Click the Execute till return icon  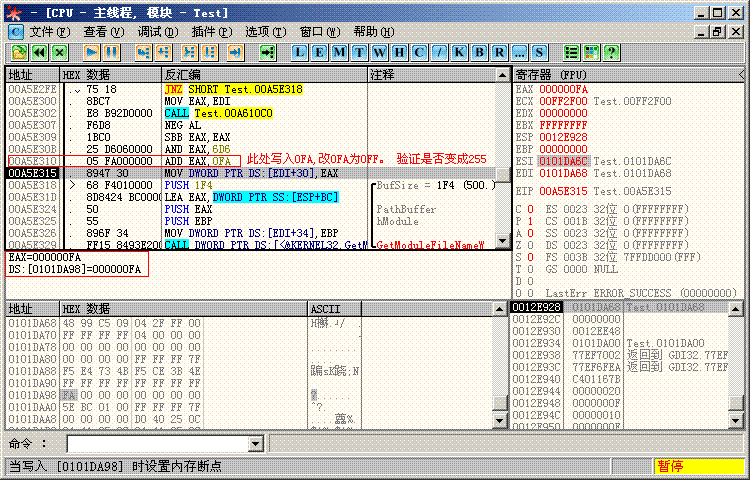click(x=235, y=52)
